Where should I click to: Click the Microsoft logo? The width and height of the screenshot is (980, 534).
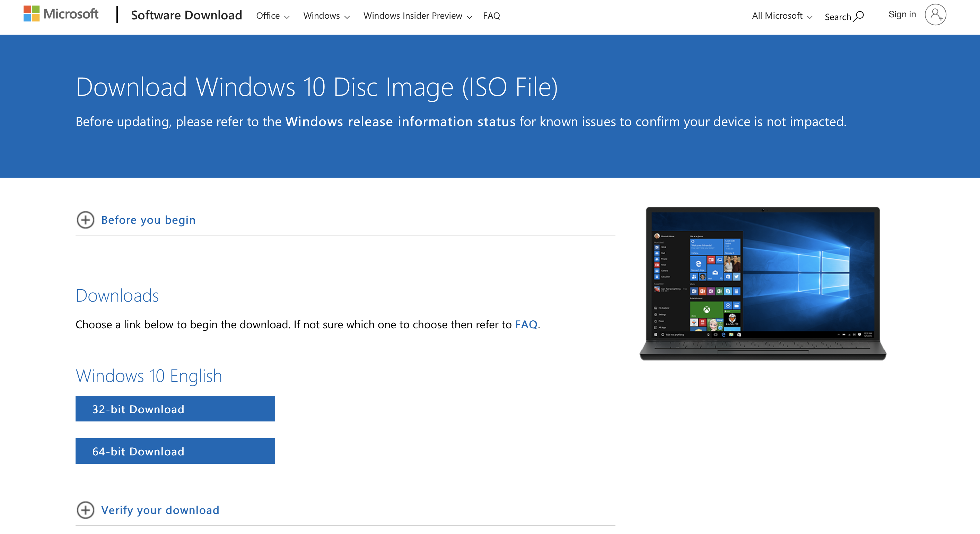[61, 14]
